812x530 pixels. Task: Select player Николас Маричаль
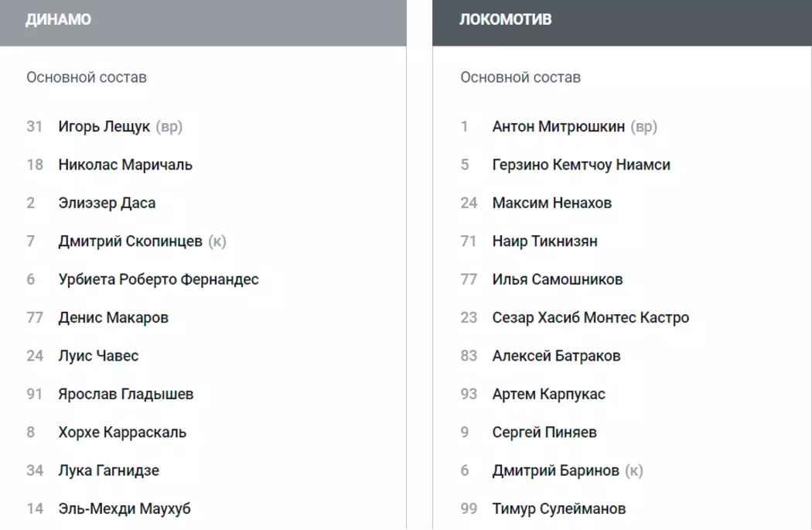pyautogui.click(x=125, y=165)
